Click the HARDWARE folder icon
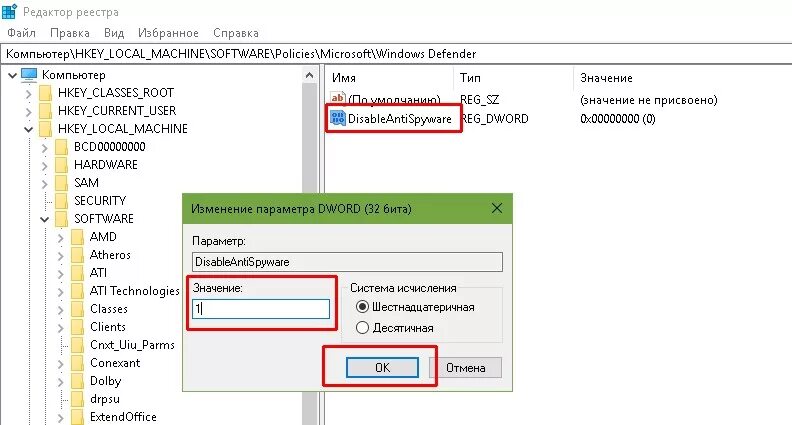Screen dimensions: 792x425 (x=61, y=165)
